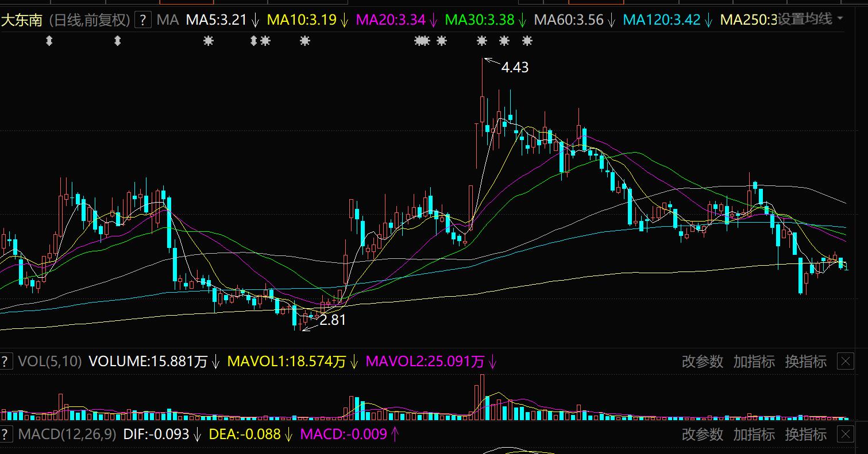Click 改参数 in the MACD panel

tap(702, 434)
